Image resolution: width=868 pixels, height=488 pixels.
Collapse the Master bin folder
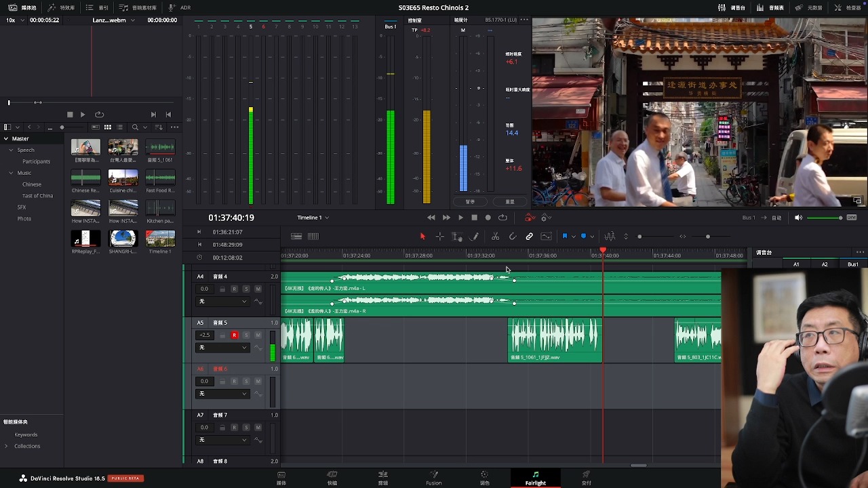6,139
